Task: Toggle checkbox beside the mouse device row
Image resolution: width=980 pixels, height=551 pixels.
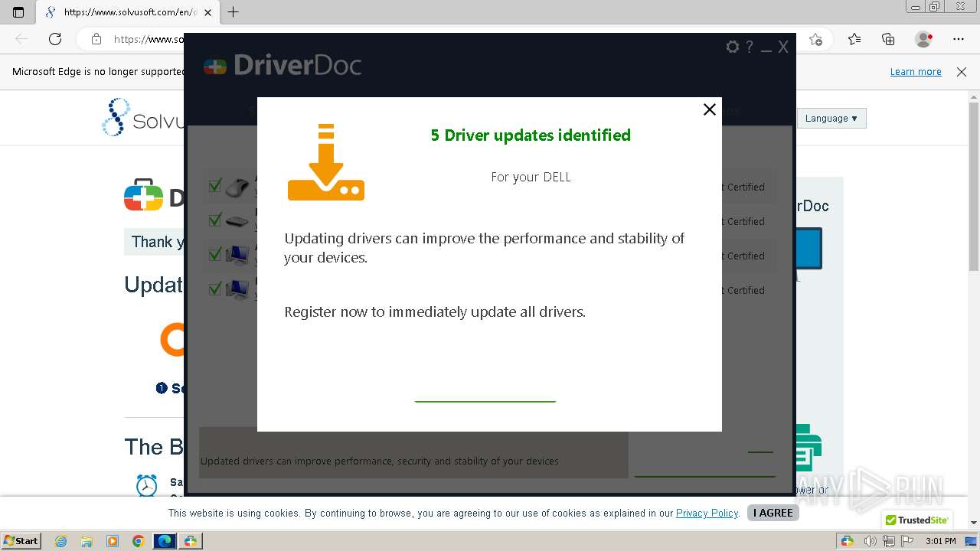Action: pyautogui.click(x=215, y=185)
